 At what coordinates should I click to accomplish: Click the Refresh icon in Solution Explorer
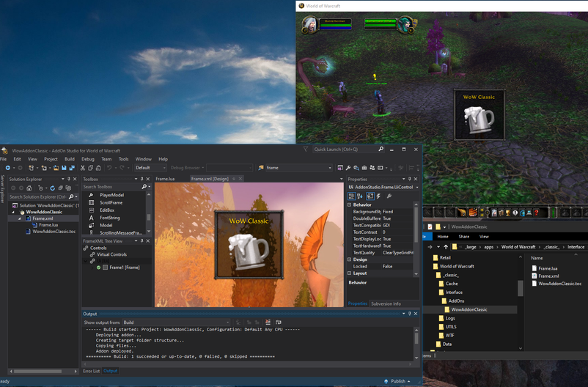click(53, 188)
